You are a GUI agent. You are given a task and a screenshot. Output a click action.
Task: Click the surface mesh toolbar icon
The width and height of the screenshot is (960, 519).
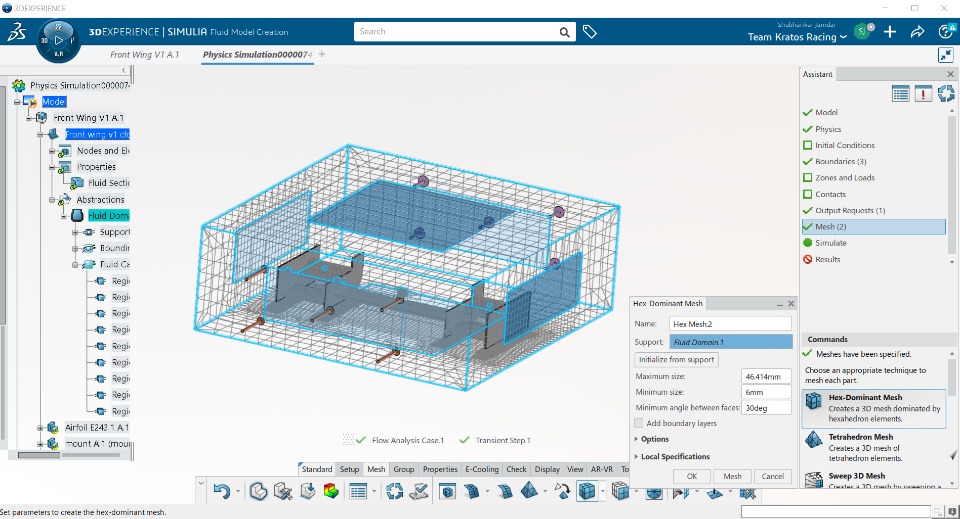click(471, 491)
